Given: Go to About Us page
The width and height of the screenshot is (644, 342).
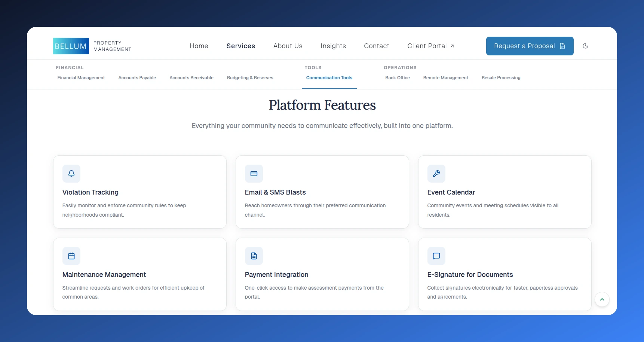Looking at the screenshot, I should [x=288, y=46].
